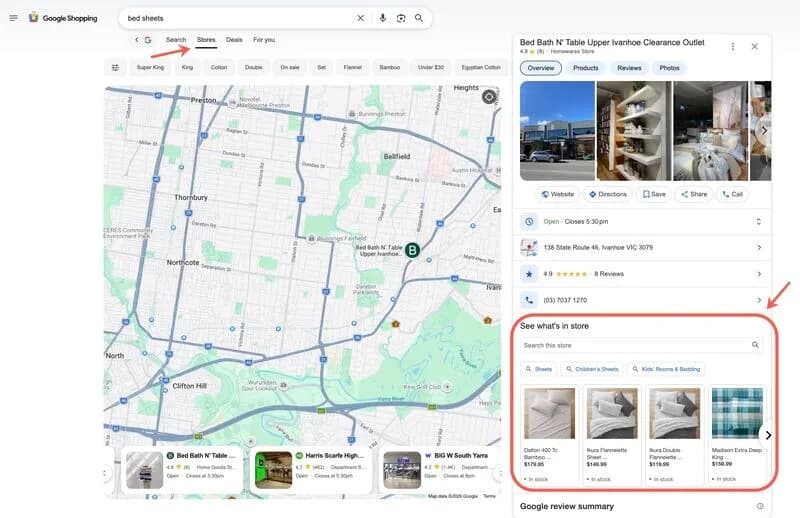Switch to the Stores tab

click(x=206, y=40)
